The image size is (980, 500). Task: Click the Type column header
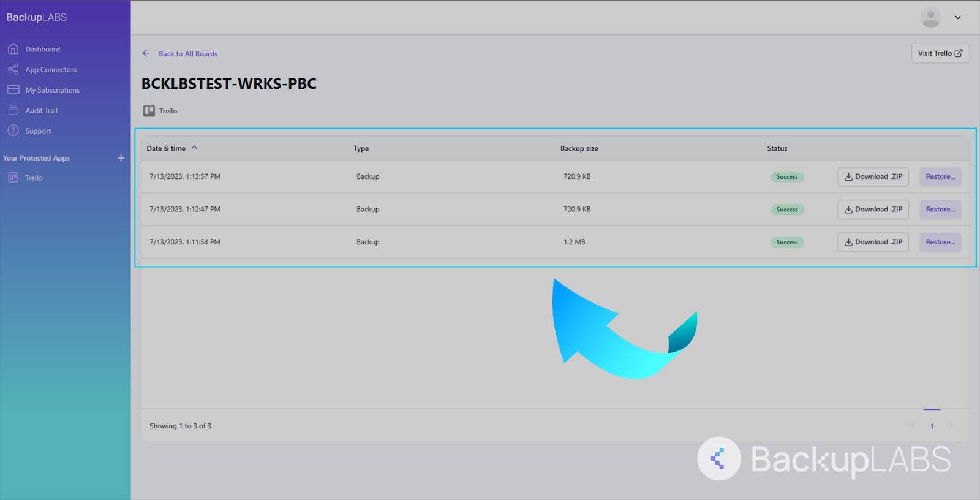pyautogui.click(x=361, y=148)
